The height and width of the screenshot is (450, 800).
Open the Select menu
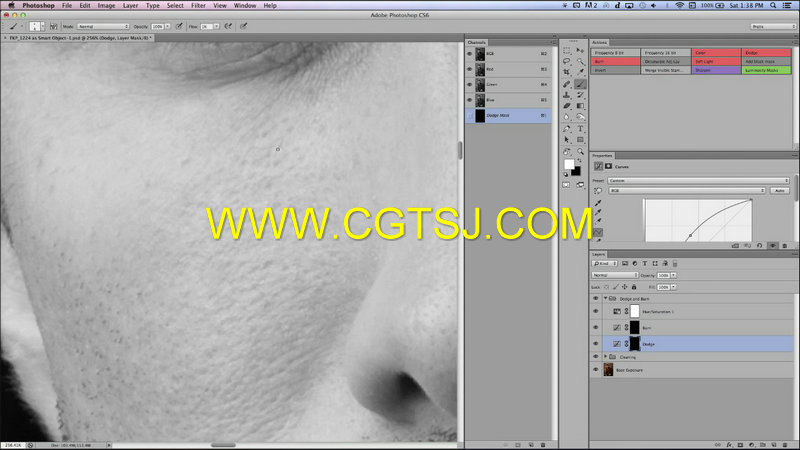click(175, 6)
